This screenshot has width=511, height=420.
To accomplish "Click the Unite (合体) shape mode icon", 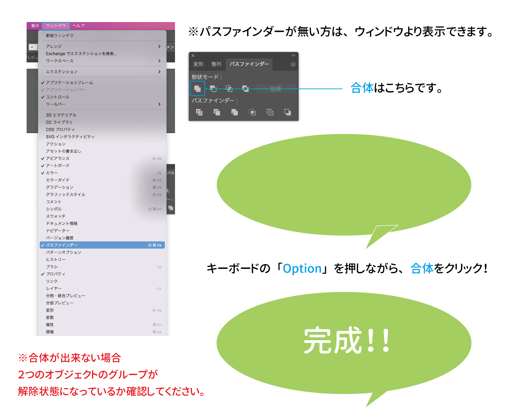I will [x=197, y=89].
